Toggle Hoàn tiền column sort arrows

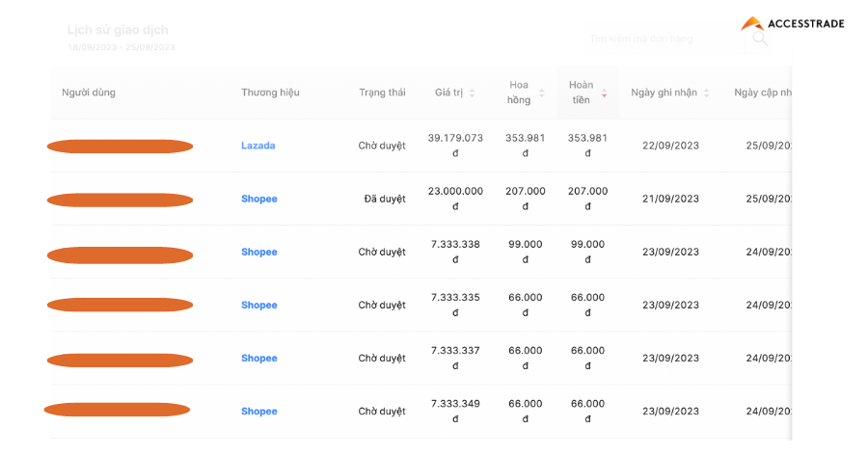(604, 93)
